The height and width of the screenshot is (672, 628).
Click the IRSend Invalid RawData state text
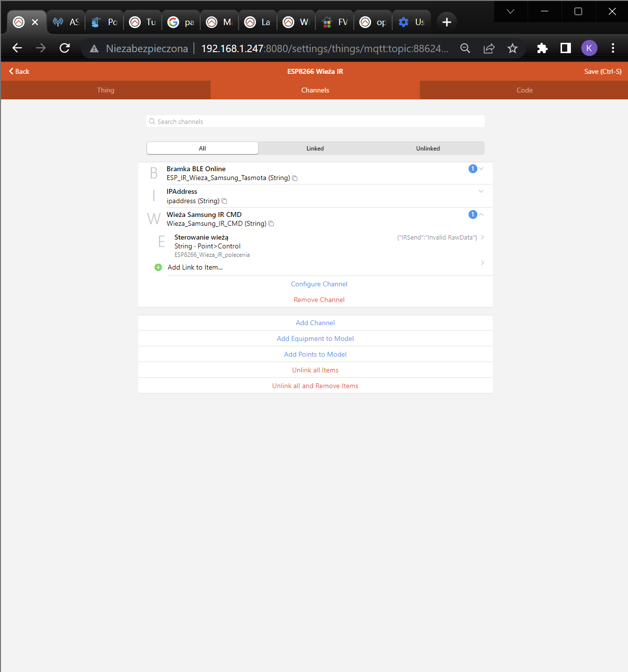437,237
